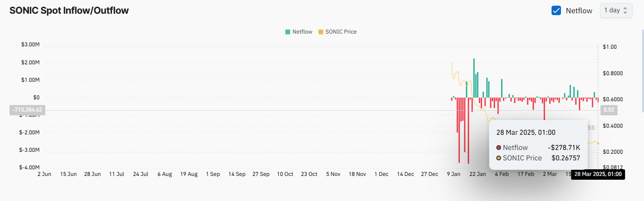Hide the SONIC Price series via legend label
This screenshot has width=644, height=201.
coord(341,32)
